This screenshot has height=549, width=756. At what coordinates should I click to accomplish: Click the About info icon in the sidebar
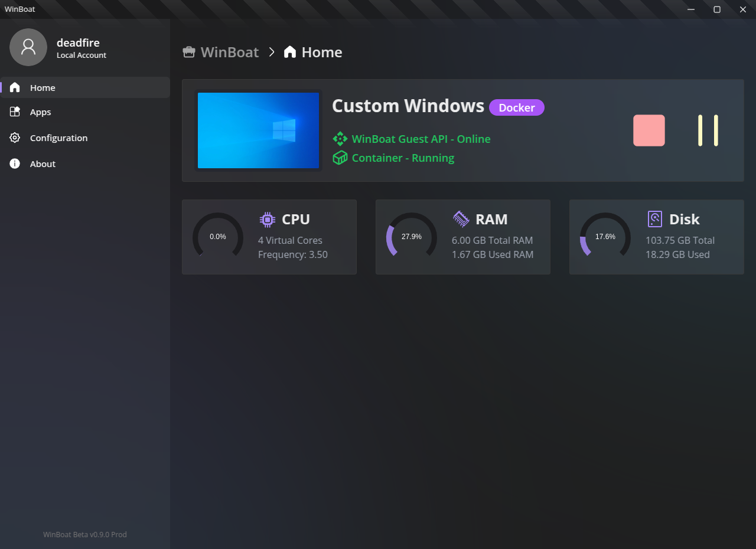[15, 164]
